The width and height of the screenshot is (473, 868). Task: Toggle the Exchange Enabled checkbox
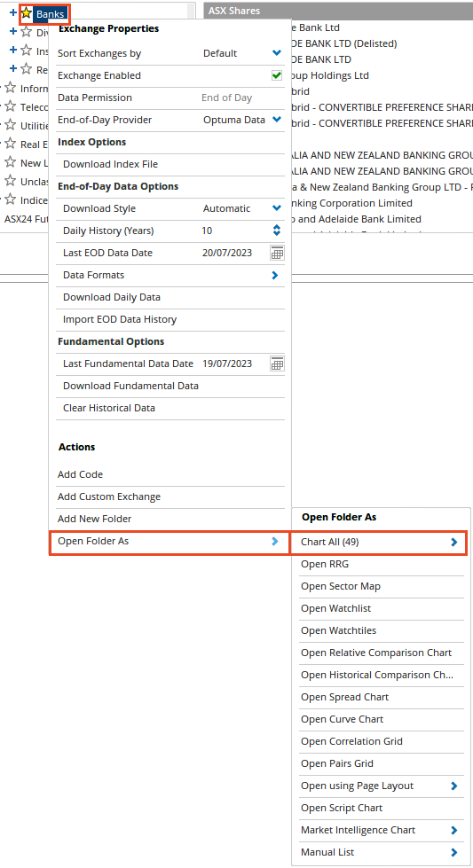click(277, 75)
